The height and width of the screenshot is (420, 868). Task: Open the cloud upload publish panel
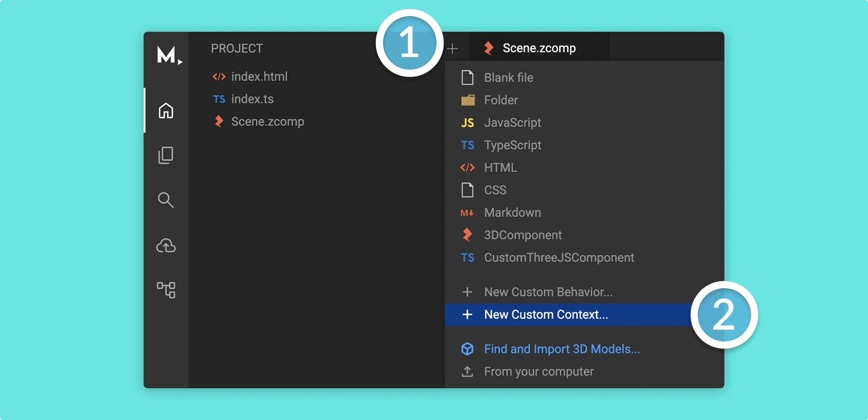(166, 245)
